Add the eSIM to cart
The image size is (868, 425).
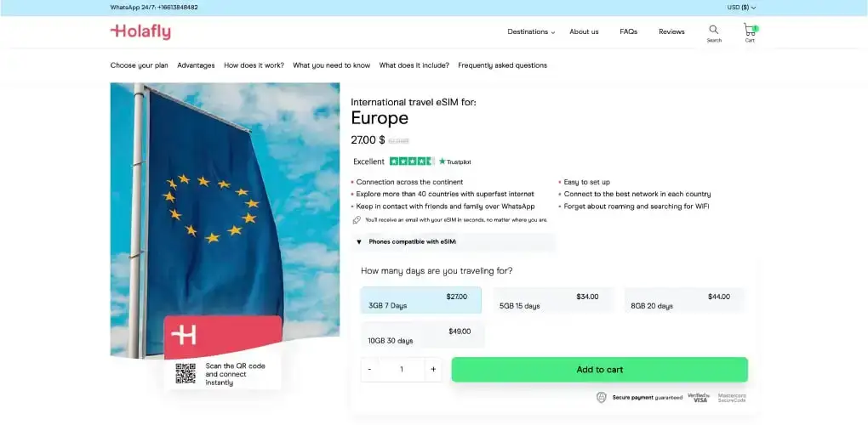[599, 370]
